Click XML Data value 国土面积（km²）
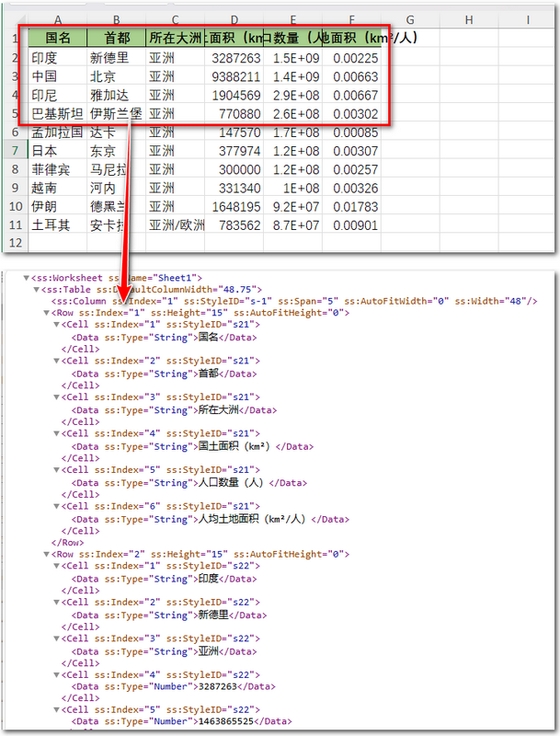Image resolution: width=560 pixels, height=736 pixels. (x=234, y=446)
